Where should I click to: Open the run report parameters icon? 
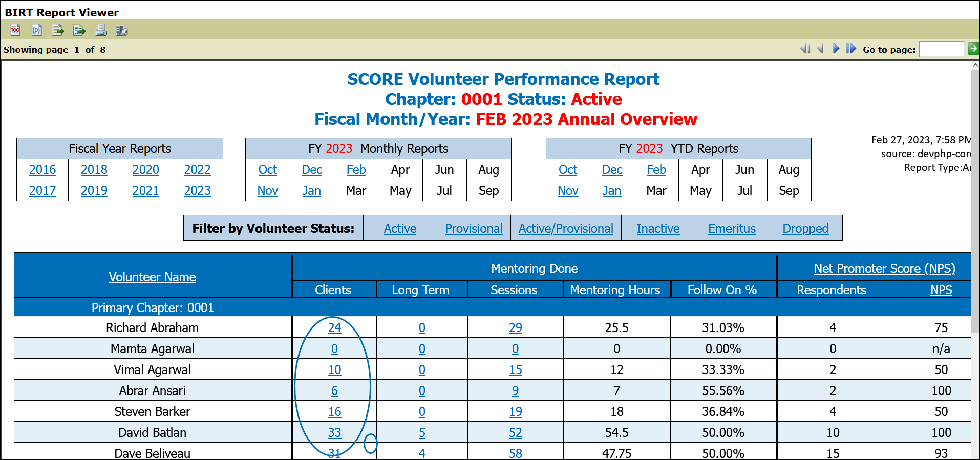(37, 30)
